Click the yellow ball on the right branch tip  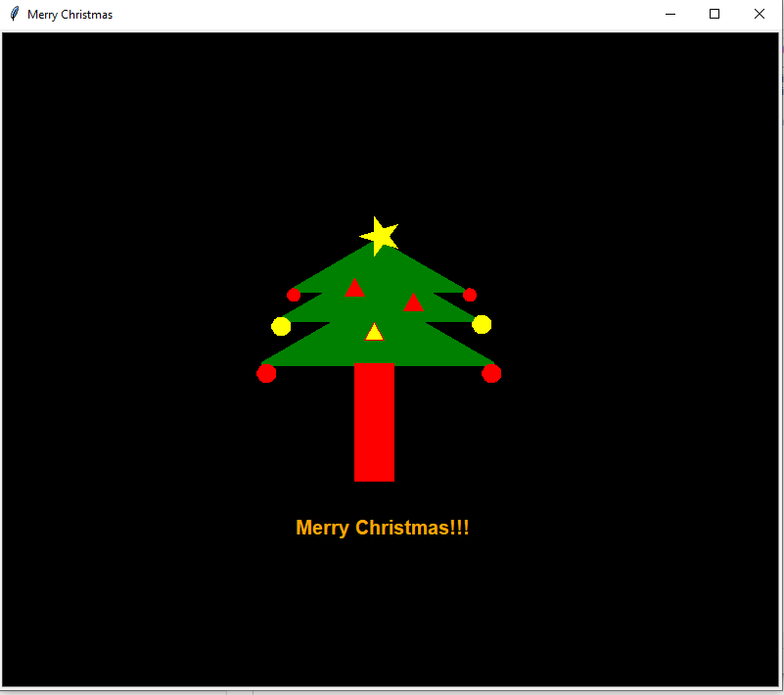[482, 324]
